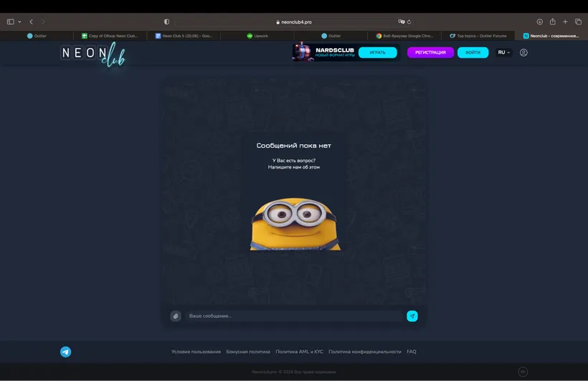Toggle the Safari sidebar
Screen dimensions: 588x381
point(10,22)
